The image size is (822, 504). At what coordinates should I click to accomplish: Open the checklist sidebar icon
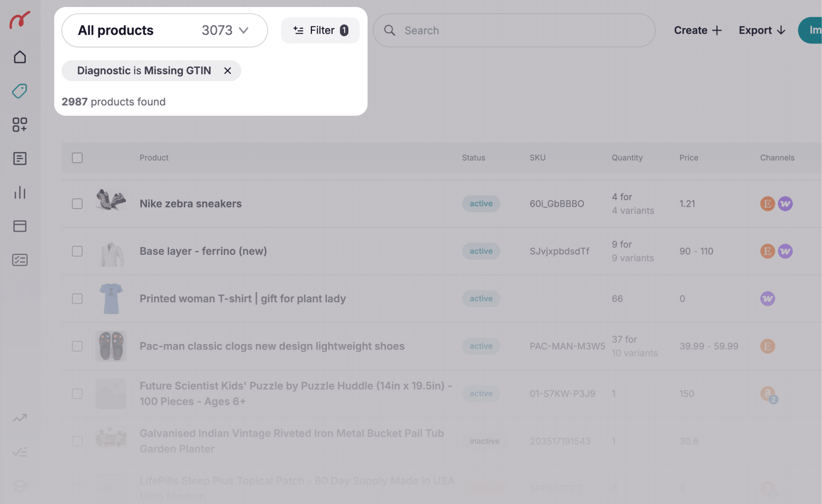coord(20,260)
